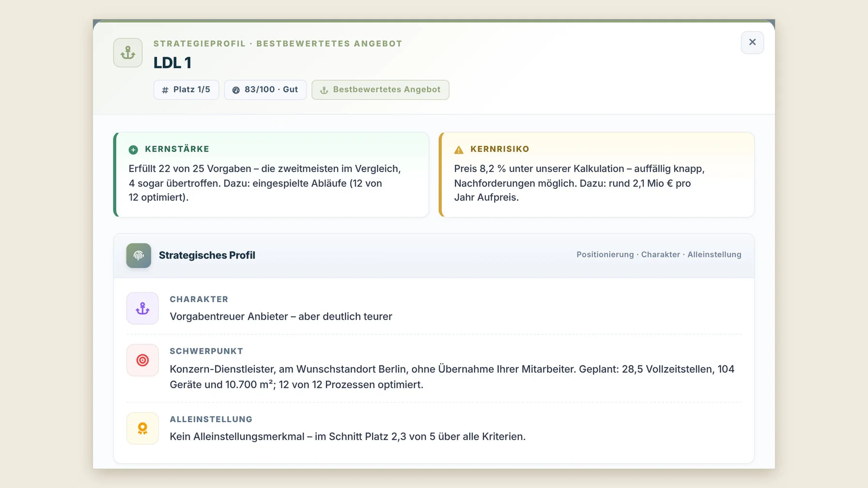This screenshot has height=488, width=868.
Task: Click the text 'Vorgabentreuer Anbieter – aber deutlich teurer'
Action: pyautogui.click(x=281, y=317)
